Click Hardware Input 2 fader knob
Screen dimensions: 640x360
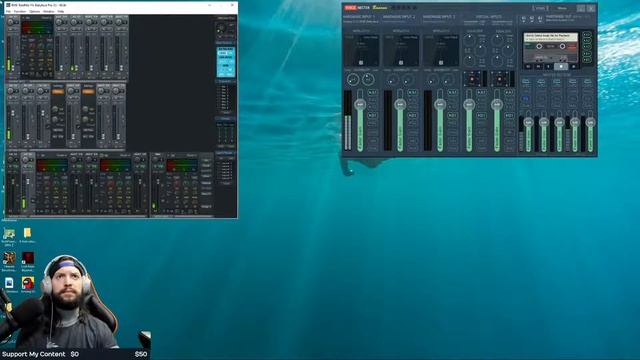click(x=400, y=104)
